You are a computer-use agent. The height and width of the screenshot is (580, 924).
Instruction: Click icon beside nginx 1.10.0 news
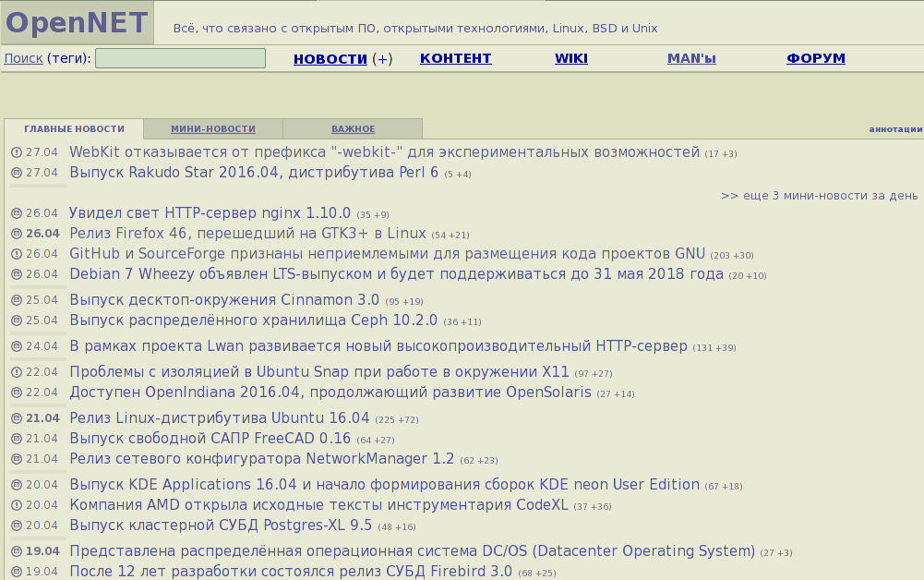[x=17, y=212]
